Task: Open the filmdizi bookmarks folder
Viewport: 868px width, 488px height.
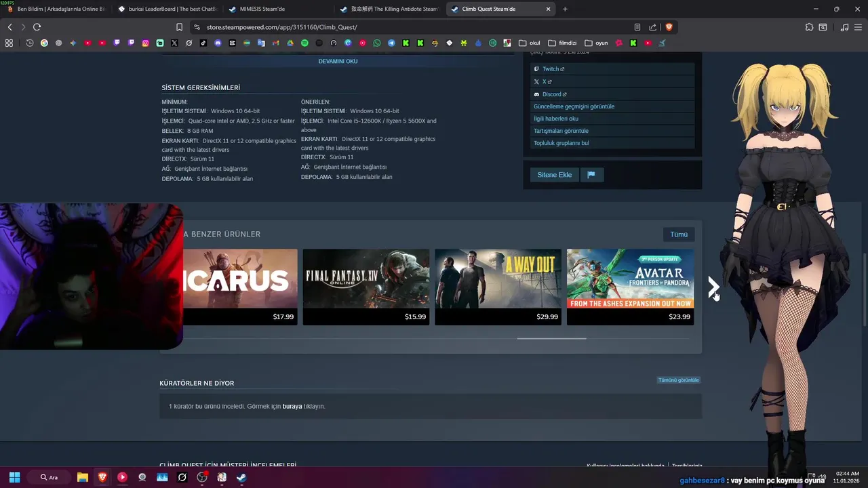Action: [x=562, y=43]
